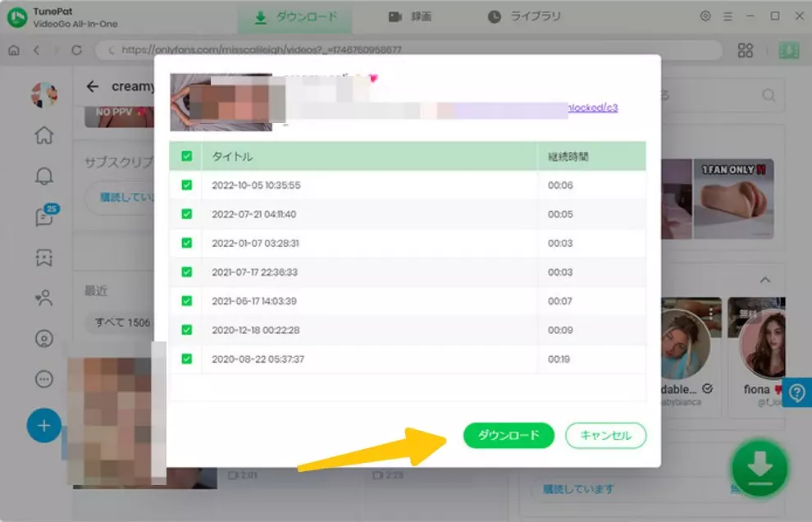The width and height of the screenshot is (812, 522).
Task: Open the sidebar bookmarks icon
Action: 44,257
